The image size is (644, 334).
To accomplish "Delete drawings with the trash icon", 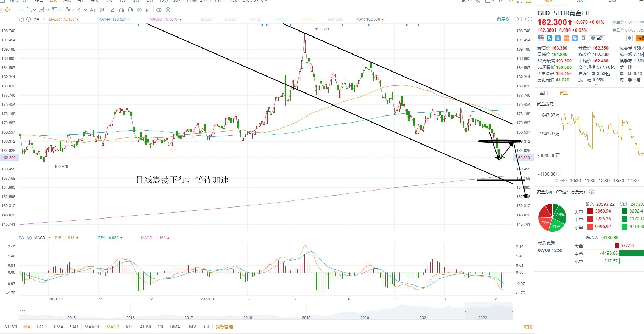I will pos(148,10).
